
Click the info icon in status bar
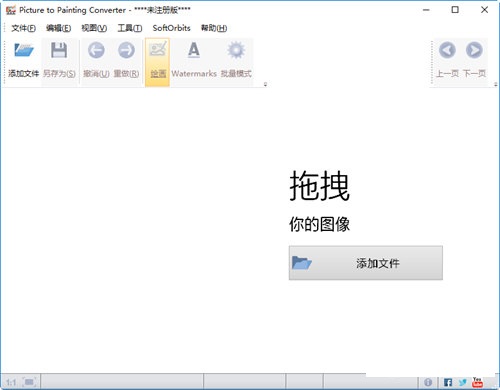tap(428, 382)
